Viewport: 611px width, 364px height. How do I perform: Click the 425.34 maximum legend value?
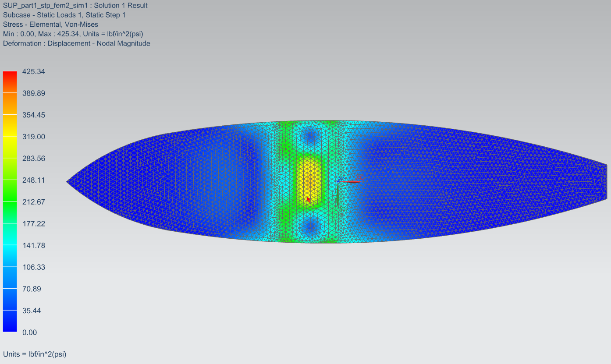click(34, 71)
